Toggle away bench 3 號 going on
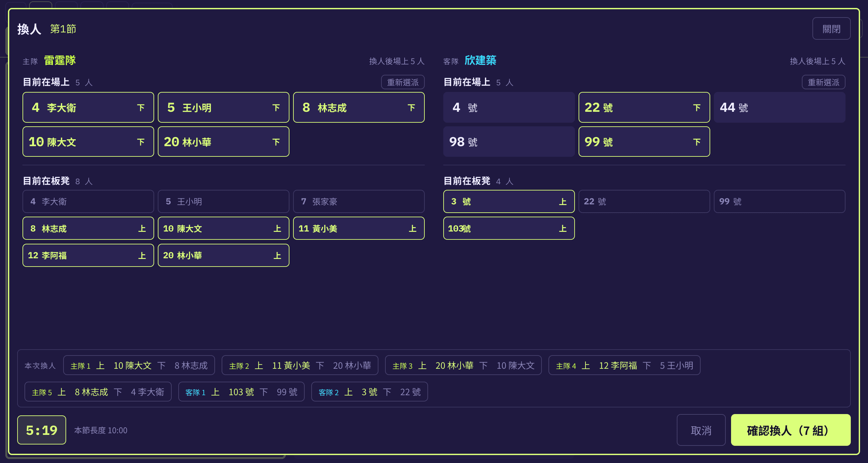This screenshot has width=868, height=463. tap(509, 201)
